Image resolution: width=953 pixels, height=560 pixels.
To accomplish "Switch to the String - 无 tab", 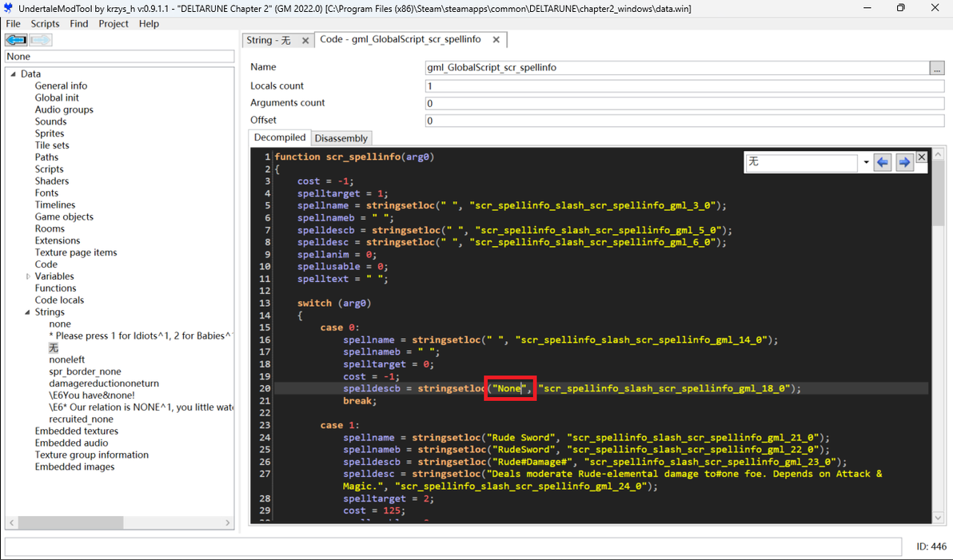I will 269,40.
